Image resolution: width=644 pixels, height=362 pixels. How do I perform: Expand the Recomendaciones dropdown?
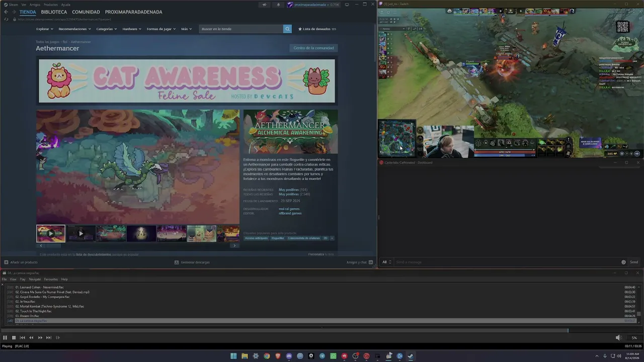pos(74,29)
